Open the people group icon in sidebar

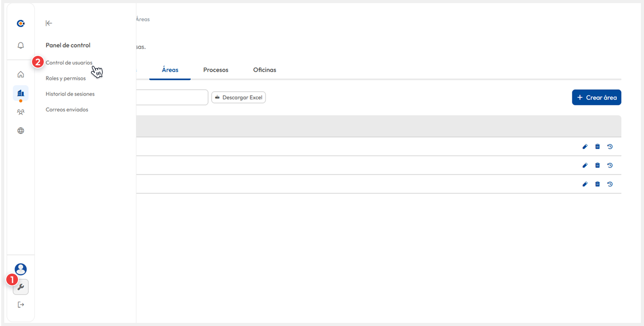(x=21, y=112)
